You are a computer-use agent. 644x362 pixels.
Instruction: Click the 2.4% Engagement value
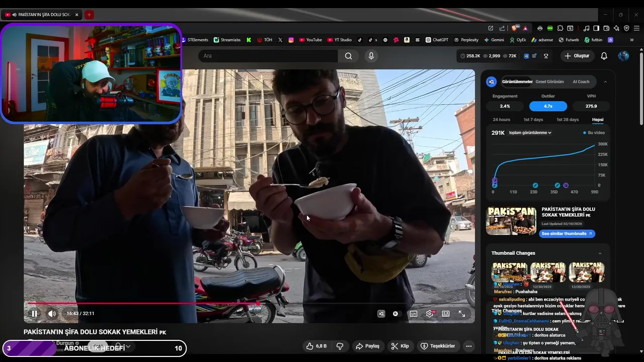(505, 106)
